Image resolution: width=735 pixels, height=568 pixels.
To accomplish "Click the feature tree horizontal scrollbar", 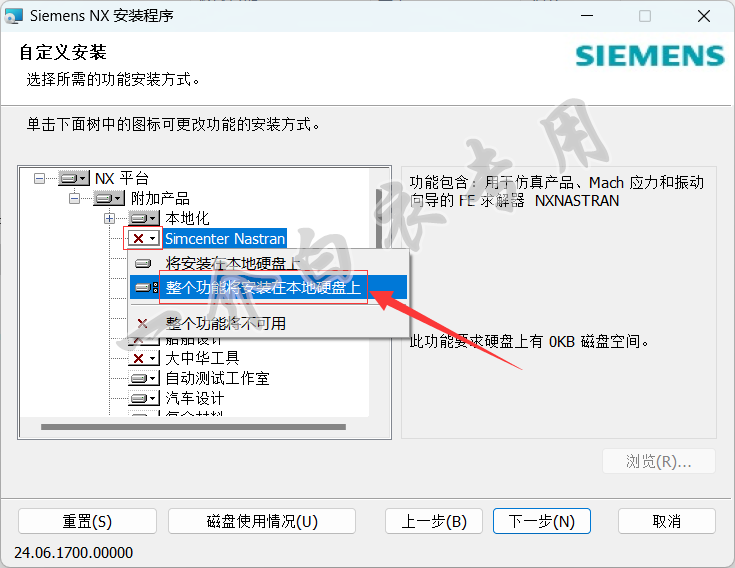I will pos(190,427).
